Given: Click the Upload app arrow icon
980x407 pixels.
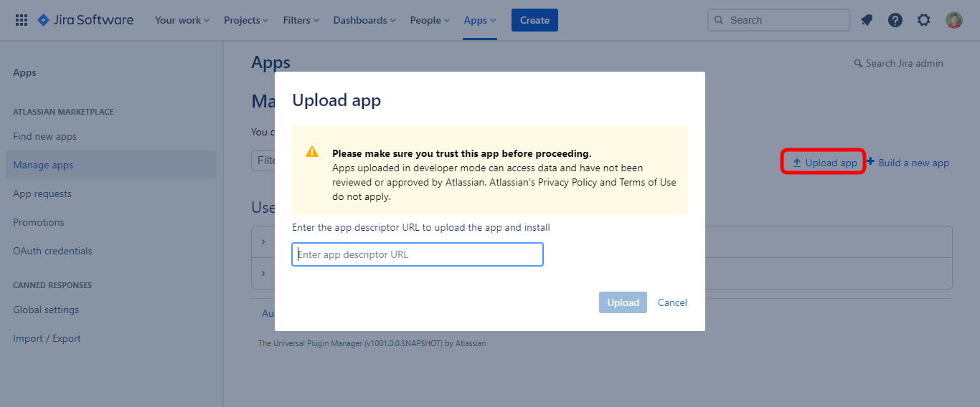Looking at the screenshot, I should pos(796,163).
